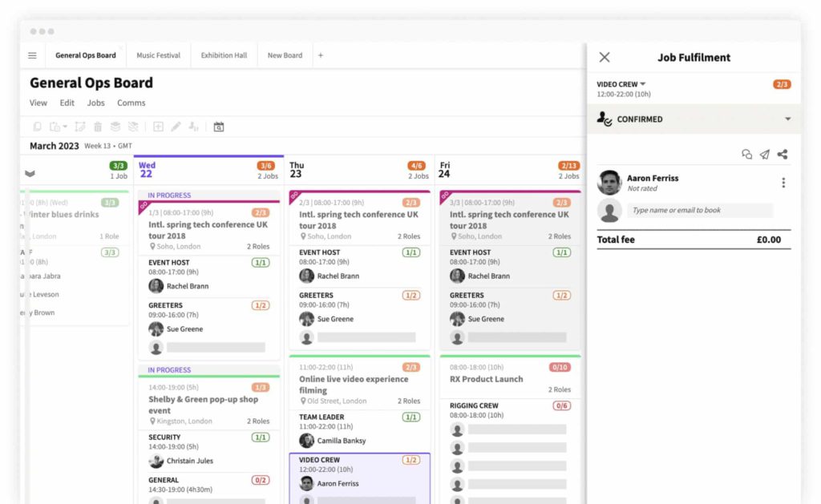Screen dimensions: 821x504
Task: Open the paste options dropdown arrow in toolbar
Action: [x=67, y=127]
